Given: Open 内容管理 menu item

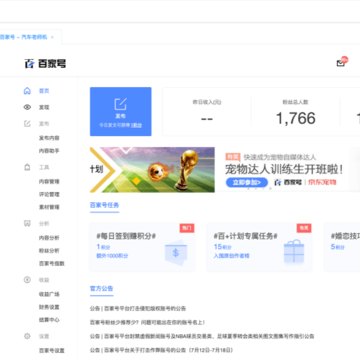Looking at the screenshot, I should [x=49, y=182].
